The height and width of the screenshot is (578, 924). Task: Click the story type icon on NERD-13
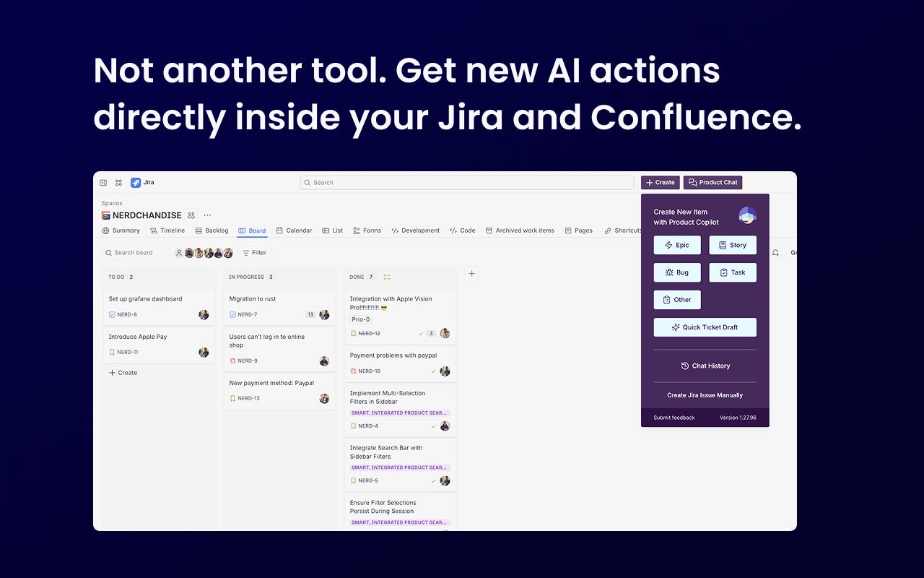[x=232, y=398]
